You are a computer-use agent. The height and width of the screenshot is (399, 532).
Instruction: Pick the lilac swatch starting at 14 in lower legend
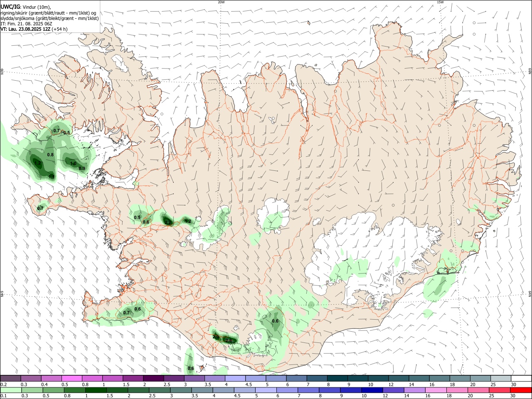[x=414, y=390]
